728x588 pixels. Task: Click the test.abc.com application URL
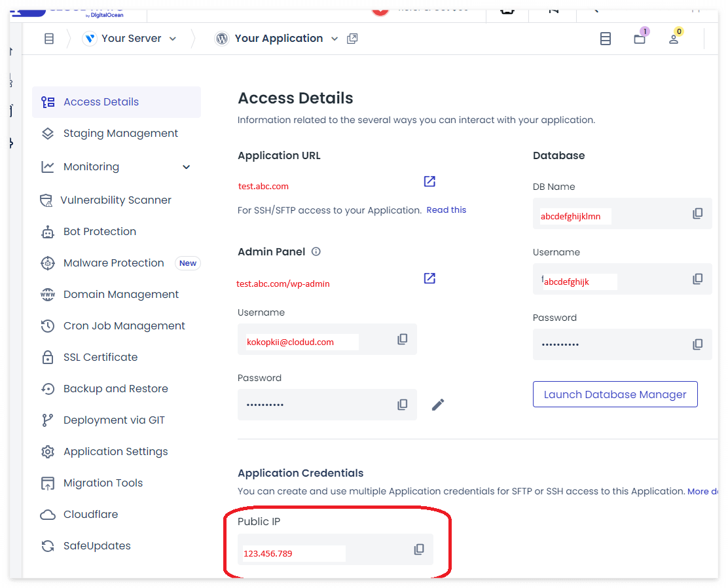[263, 186]
